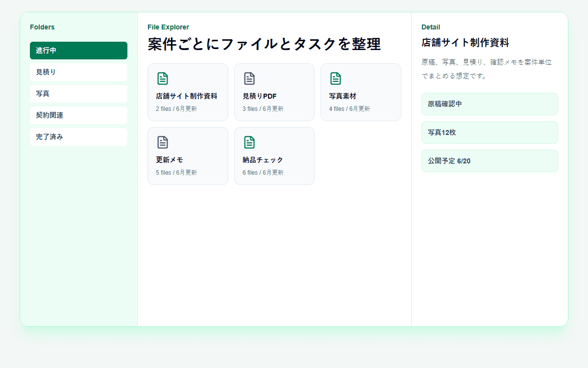Click the Folders sidebar heading
This screenshot has height=368, width=588.
42,27
